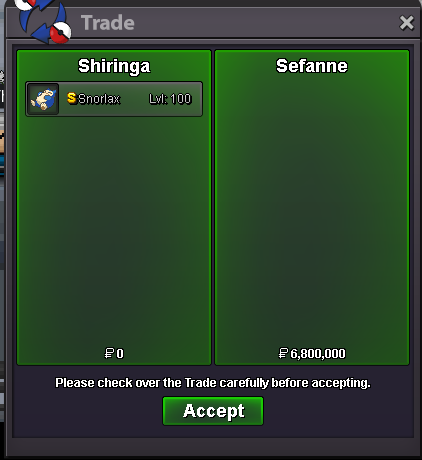
Task: Click the Trade title text
Action: [x=108, y=23]
